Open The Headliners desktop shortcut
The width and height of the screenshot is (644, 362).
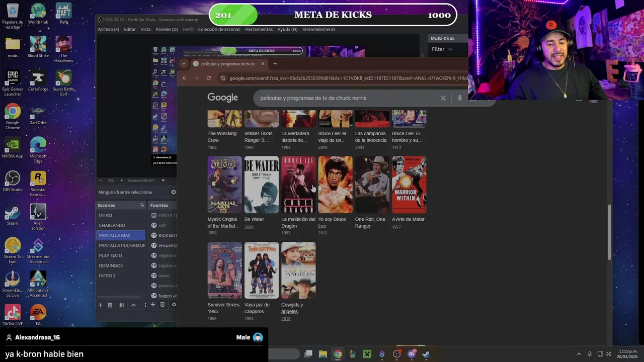click(x=63, y=49)
